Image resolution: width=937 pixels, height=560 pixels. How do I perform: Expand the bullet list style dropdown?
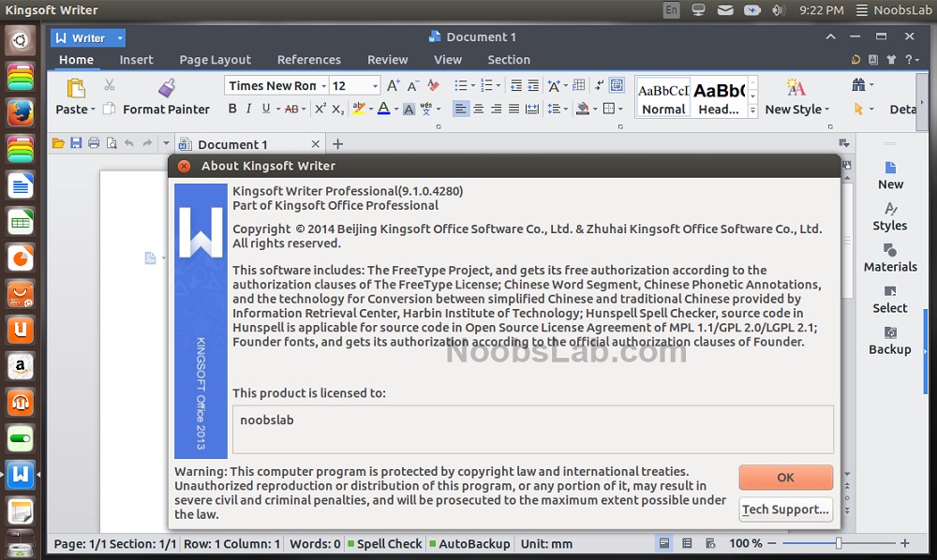472,86
